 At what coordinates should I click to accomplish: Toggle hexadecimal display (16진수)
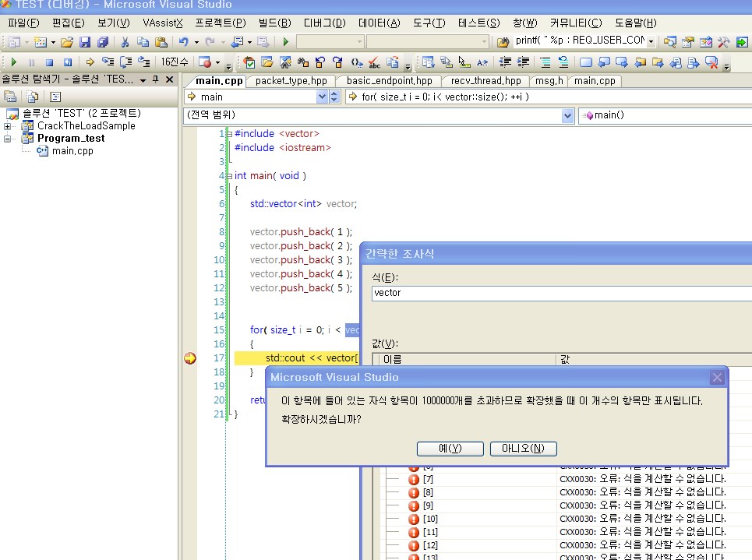pos(175,62)
